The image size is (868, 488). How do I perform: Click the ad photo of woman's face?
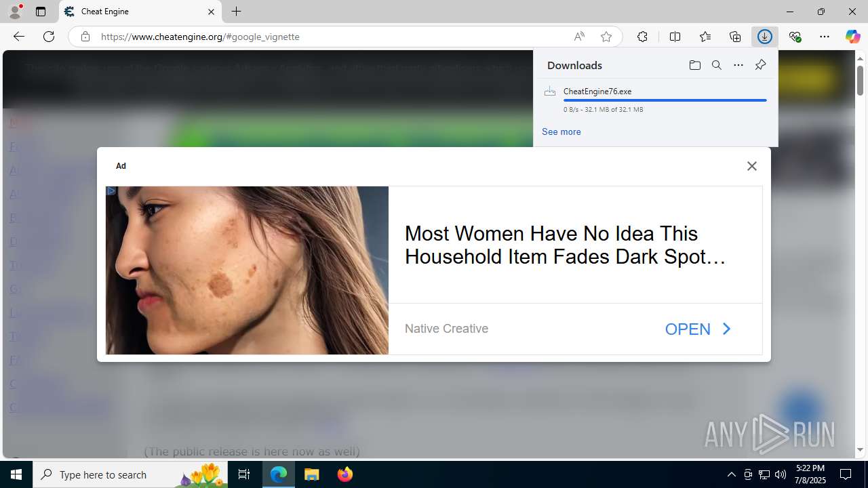[247, 270]
